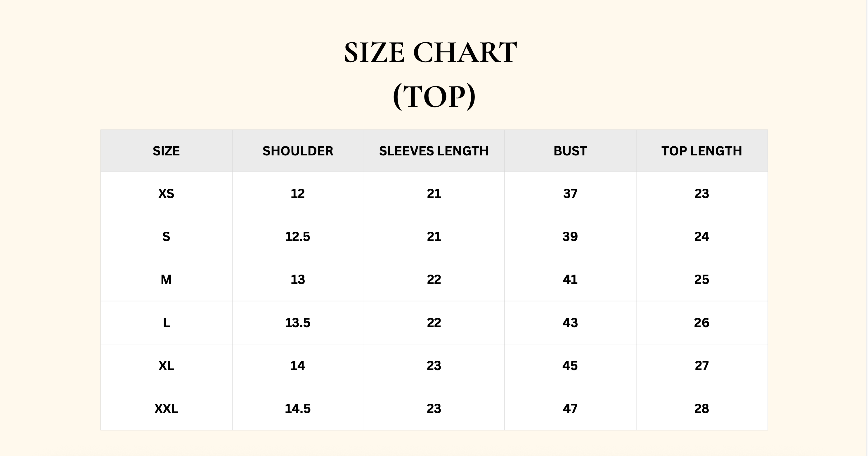Select the TOP LENGTH column header
The height and width of the screenshot is (456, 868).
pos(701,151)
